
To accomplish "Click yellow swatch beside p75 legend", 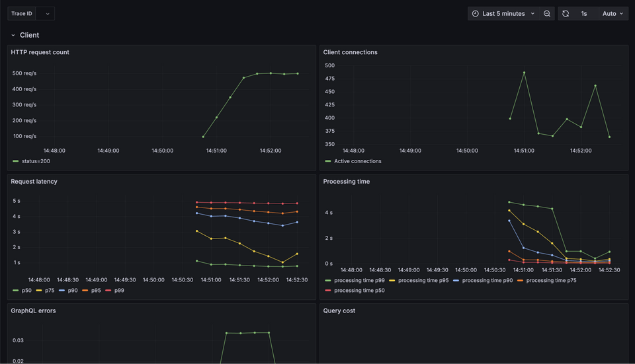I will (38, 291).
